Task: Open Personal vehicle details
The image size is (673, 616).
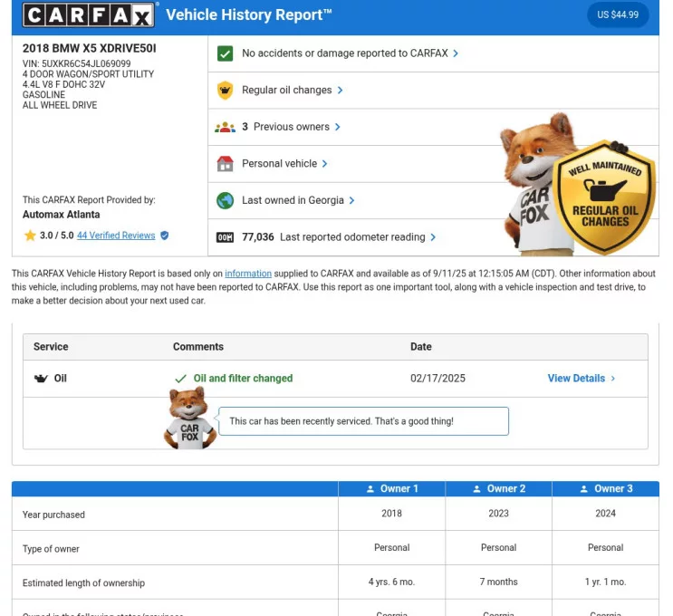Action: pyautogui.click(x=279, y=164)
